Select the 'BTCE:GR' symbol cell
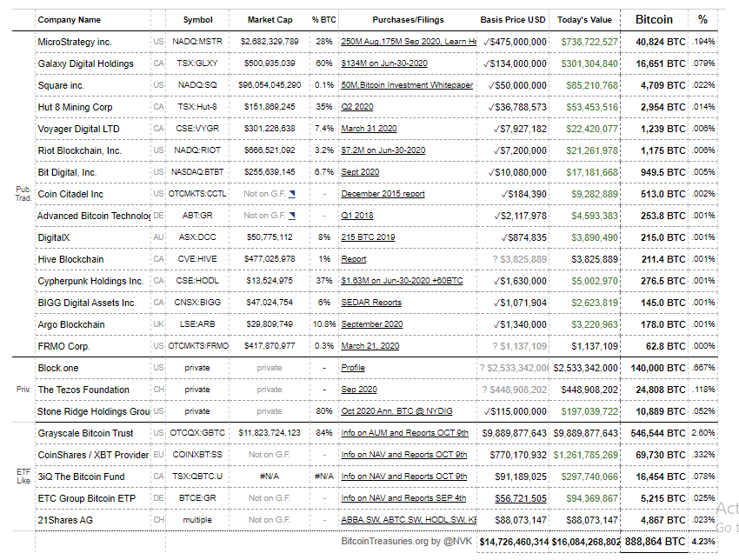The image size is (739, 560). 197,497
